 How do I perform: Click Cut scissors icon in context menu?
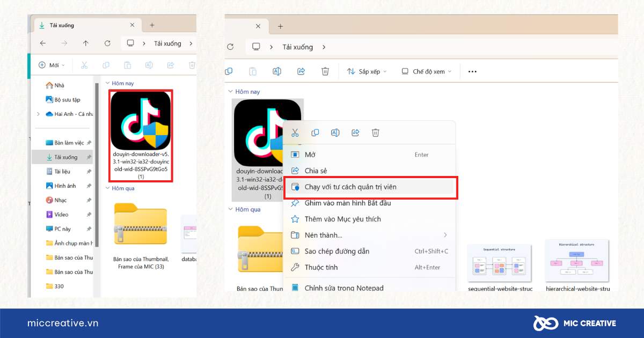coord(295,133)
